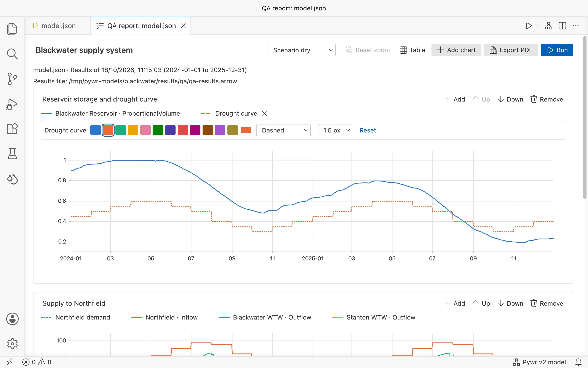588x368 pixels.
Task: Click the Reset style link
Action: 368,131
